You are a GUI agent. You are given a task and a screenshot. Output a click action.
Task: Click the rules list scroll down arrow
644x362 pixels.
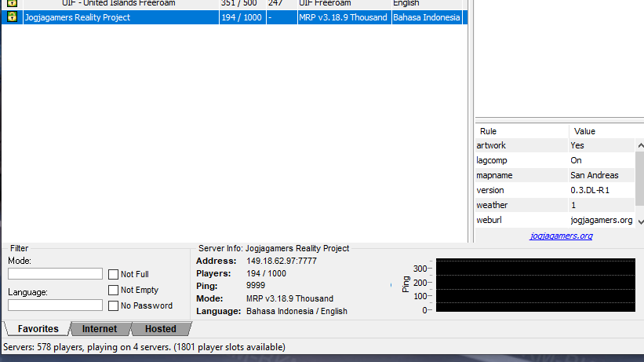pyautogui.click(x=640, y=221)
